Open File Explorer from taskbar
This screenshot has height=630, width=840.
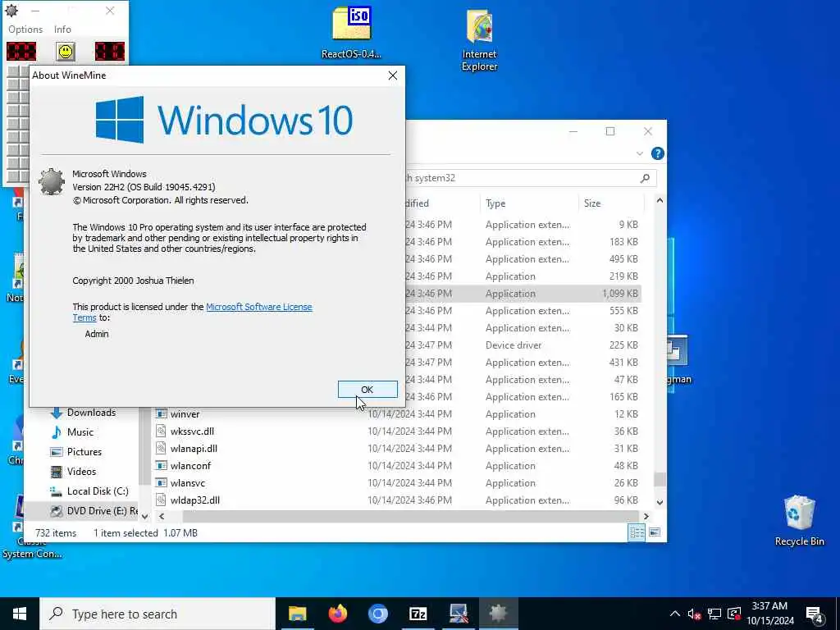pyautogui.click(x=297, y=614)
